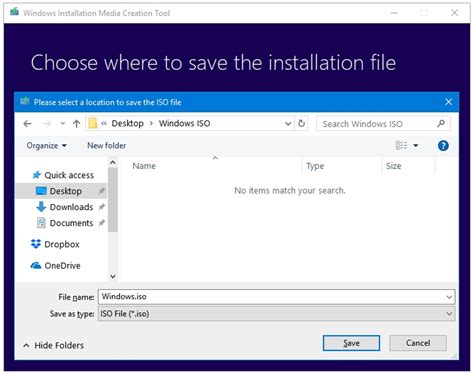
Task: Create a New folder
Action: tap(107, 146)
